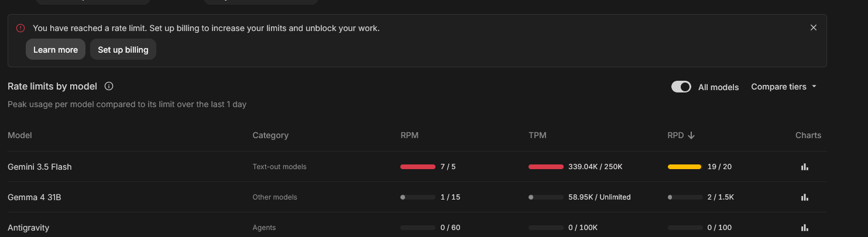Click the Set up billing button

(x=123, y=50)
